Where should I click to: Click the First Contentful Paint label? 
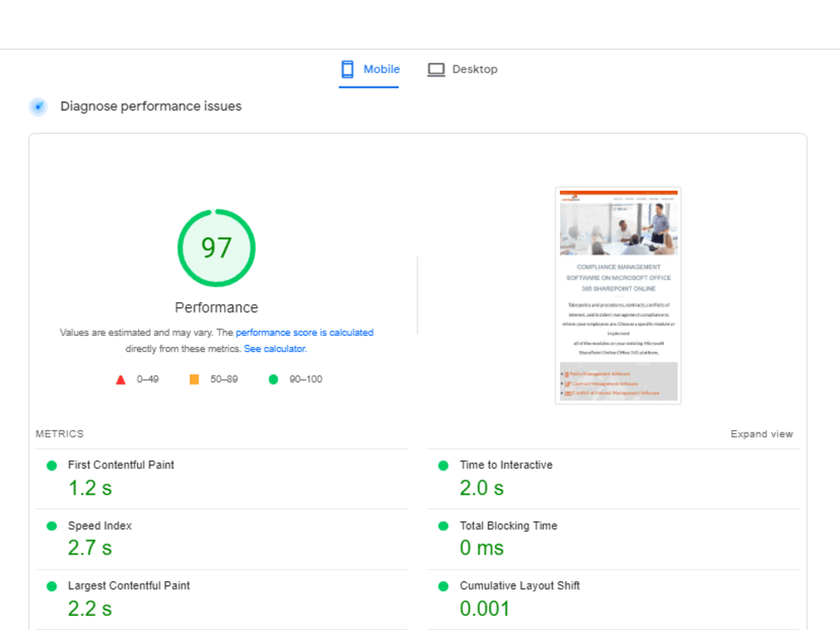121,465
